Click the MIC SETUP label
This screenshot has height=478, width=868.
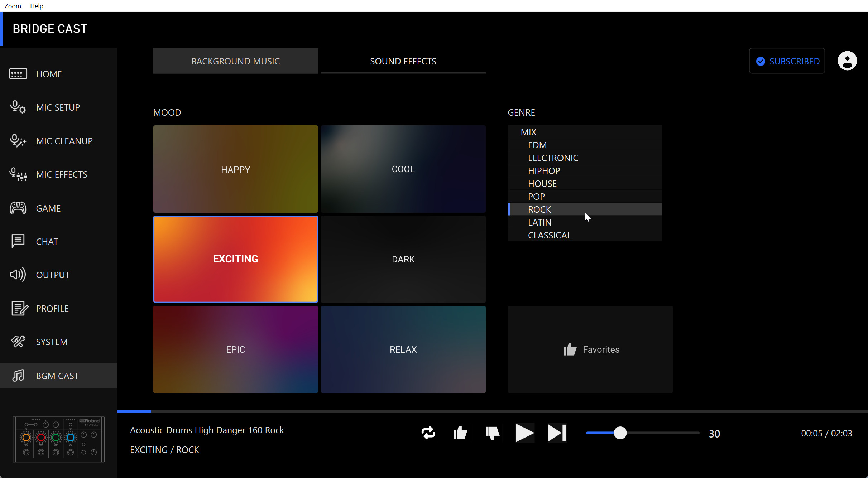click(58, 107)
